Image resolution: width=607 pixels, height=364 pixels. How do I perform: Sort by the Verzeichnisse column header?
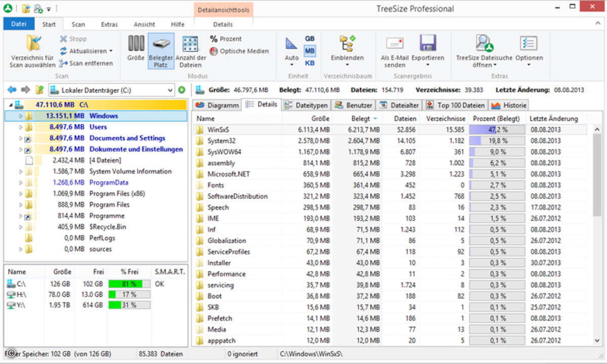click(444, 118)
